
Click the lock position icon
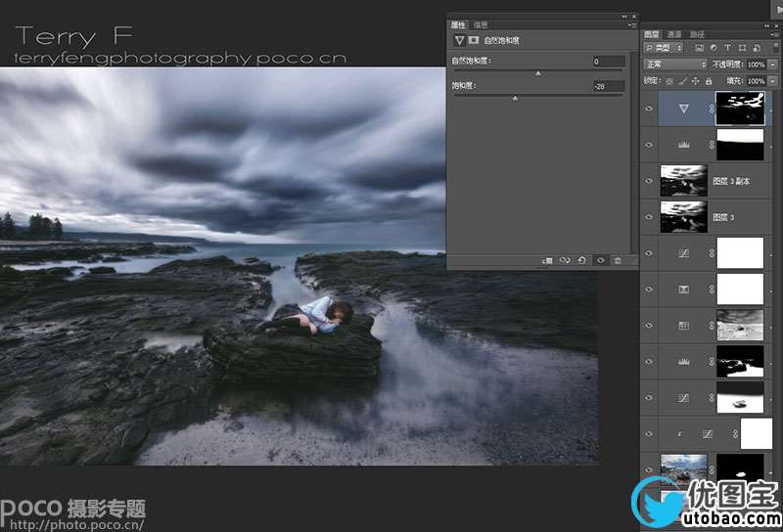(696, 81)
